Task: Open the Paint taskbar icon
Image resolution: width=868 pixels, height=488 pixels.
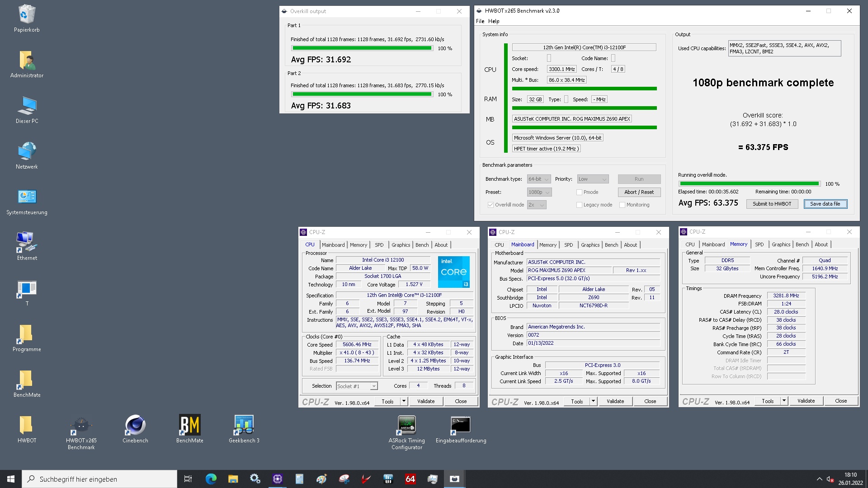Action: (321, 479)
